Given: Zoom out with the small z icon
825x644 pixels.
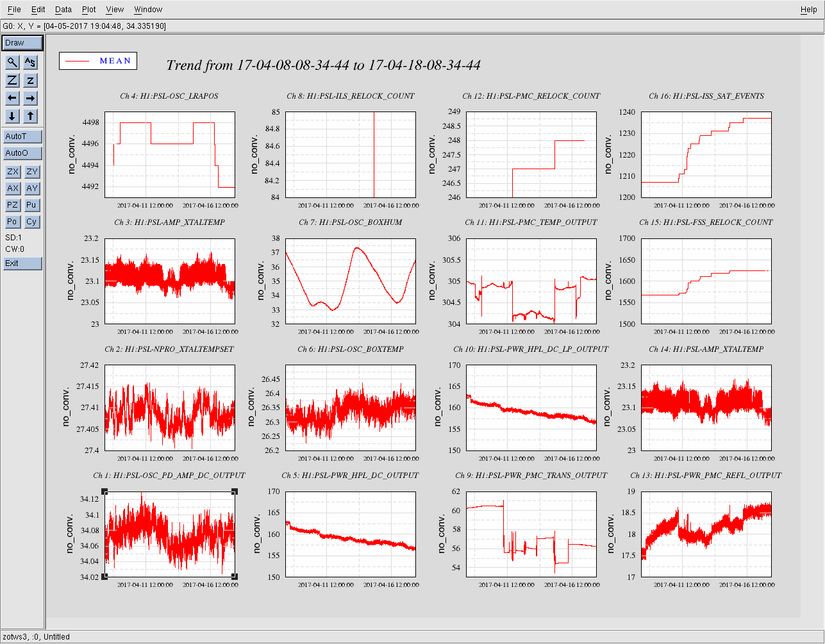Looking at the screenshot, I should point(30,80).
